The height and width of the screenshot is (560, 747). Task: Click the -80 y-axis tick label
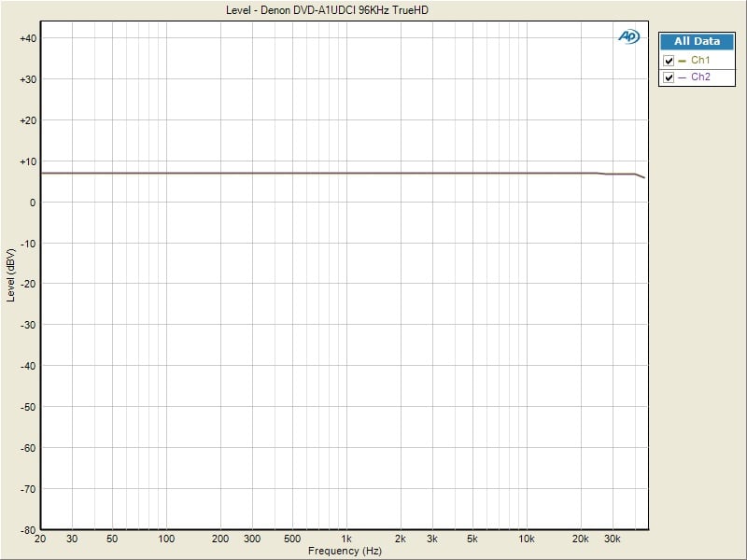pyautogui.click(x=29, y=530)
